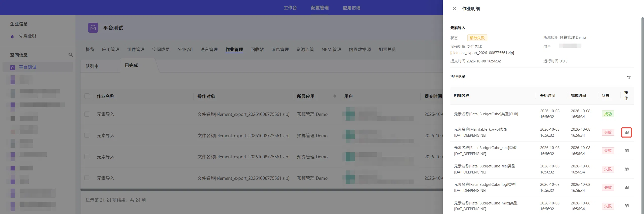Open the 语言管理 tab
The height and width of the screenshot is (214, 644).
[209, 50]
